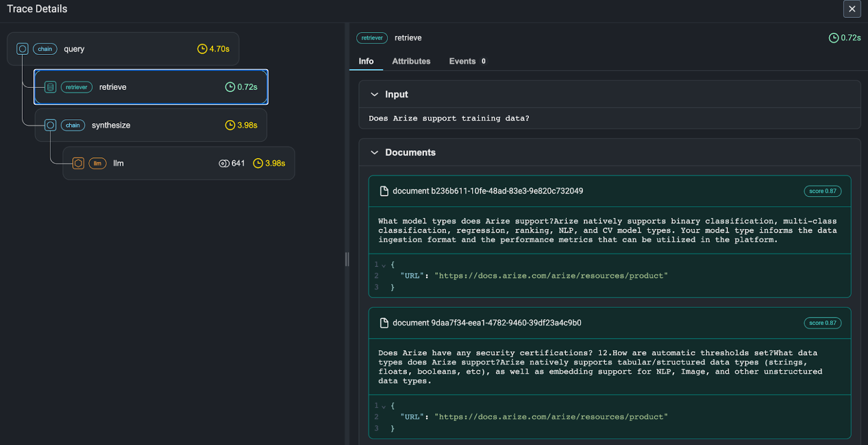Viewport: 868px width, 445px height.
Task: Fold the first document's JSON metadata arrow
Action: tap(384, 265)
